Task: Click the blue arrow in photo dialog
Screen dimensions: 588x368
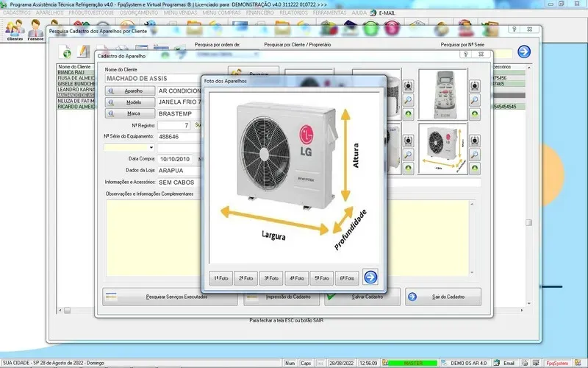Action: click(370, 277)
